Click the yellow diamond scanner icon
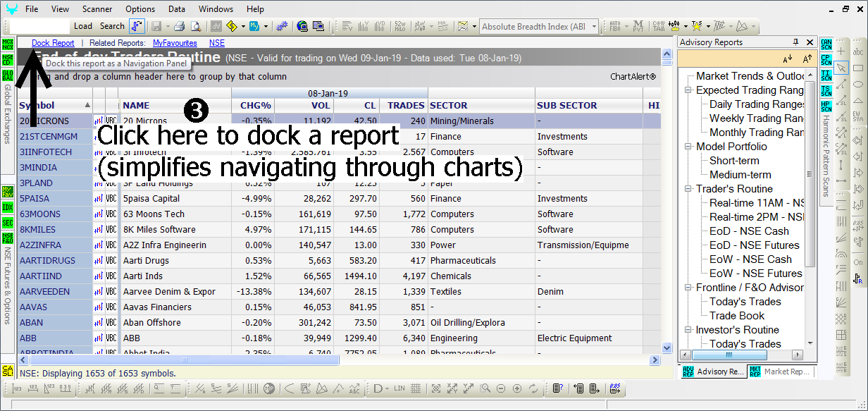Viewport: 868px width, 411px height. pyautogui.click(x=231, y=26)
